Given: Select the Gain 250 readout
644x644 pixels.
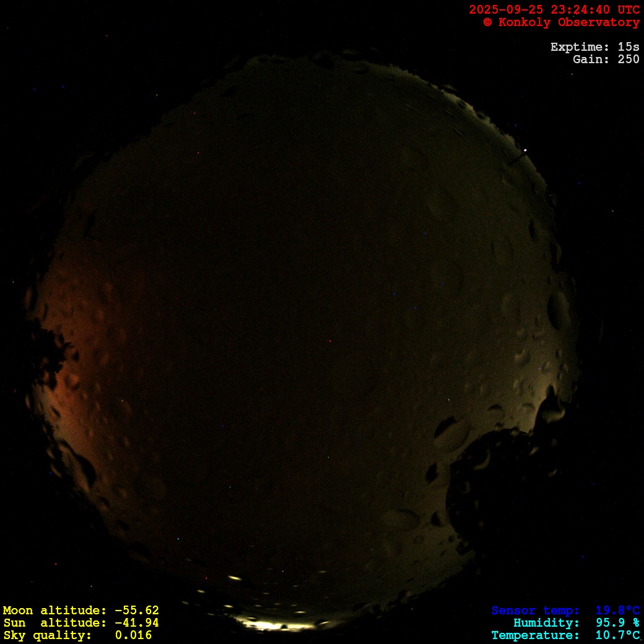Looking at the screenshot, I should (606, 59).
